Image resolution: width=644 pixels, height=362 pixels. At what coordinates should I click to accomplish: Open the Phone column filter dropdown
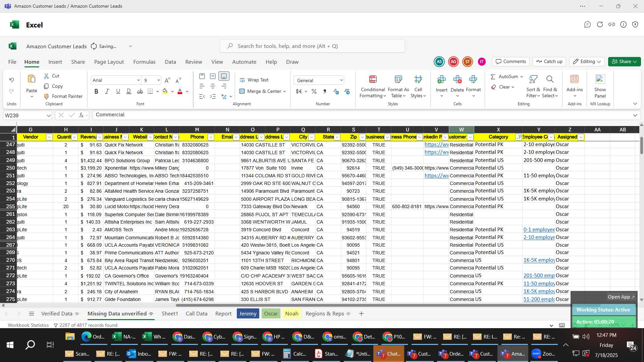[x=211, y=137]
